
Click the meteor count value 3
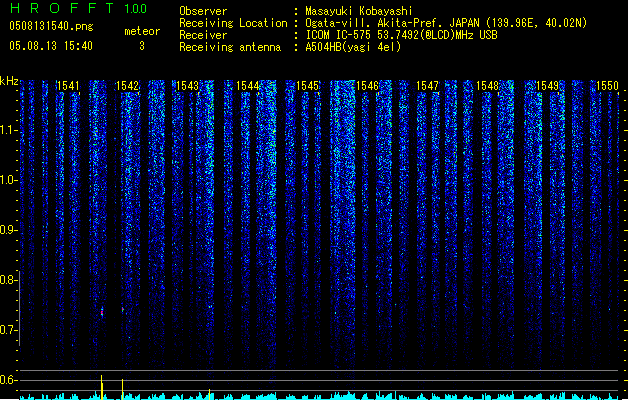142,46
